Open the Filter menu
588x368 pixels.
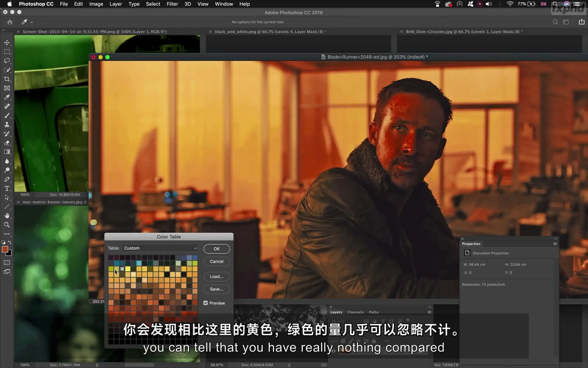(x=172, y=4)
